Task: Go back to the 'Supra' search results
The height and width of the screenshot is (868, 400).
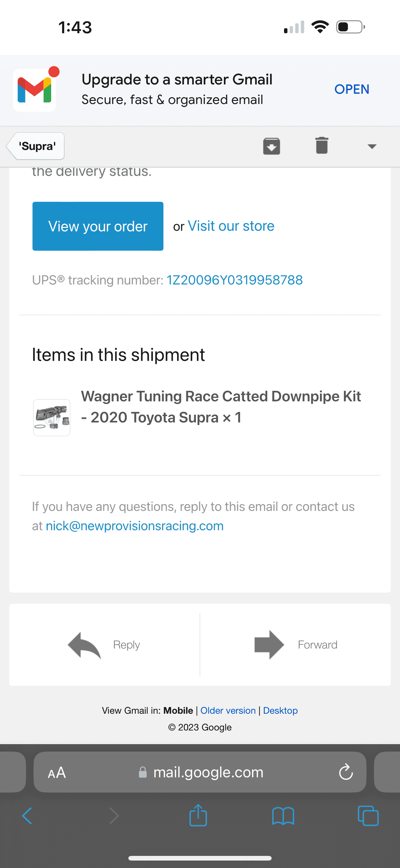Action: [36, 146]
